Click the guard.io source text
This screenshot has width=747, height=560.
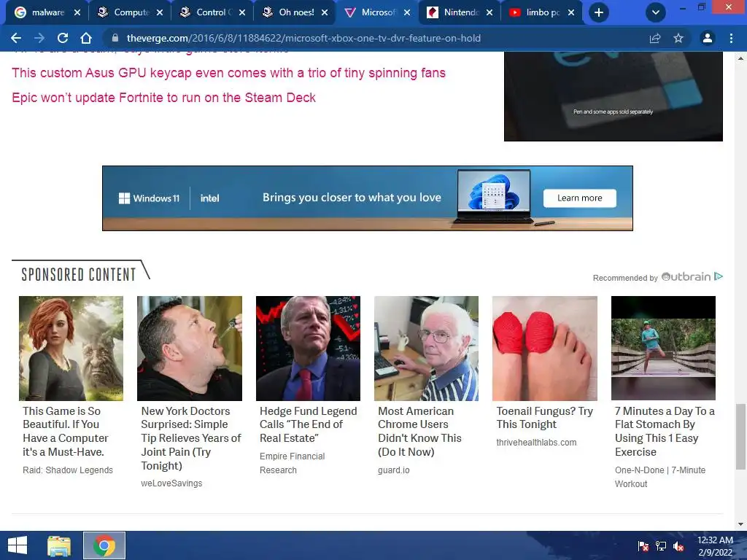pyautogui.click(x=393, y=470)
